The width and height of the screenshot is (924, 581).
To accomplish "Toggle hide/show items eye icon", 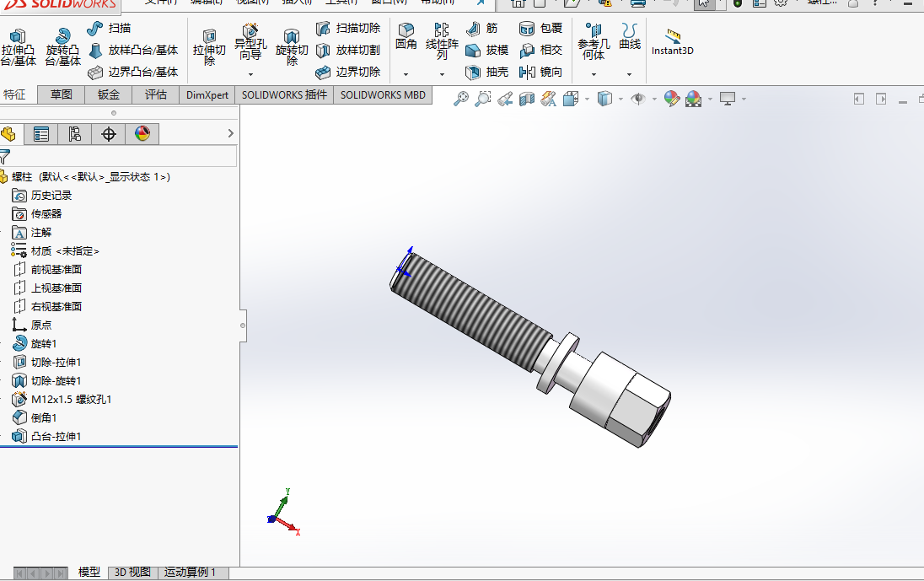I will 637,99.
